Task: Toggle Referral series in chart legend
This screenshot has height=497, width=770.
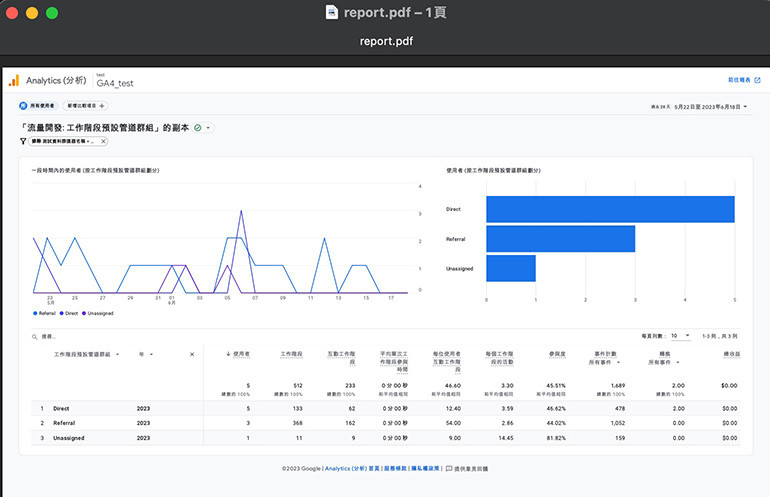Action: click(44, 313)
